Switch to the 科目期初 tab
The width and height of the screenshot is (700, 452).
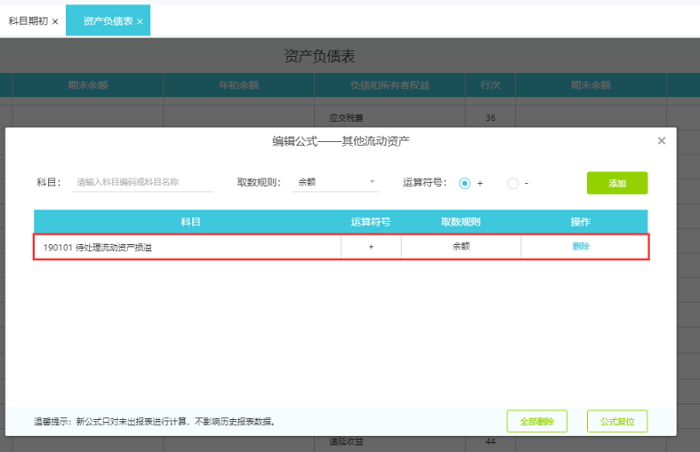click(28, 21)
